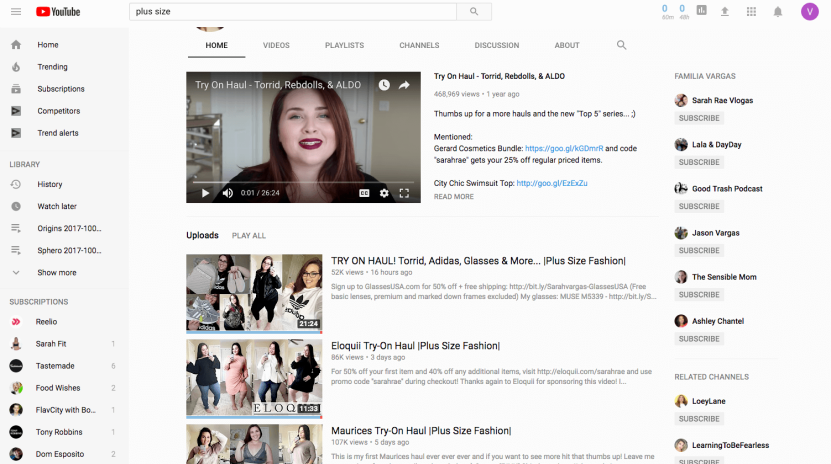831x464 pixels.
Task: Expand the Show more library chevron
Action: click(16, 272)
